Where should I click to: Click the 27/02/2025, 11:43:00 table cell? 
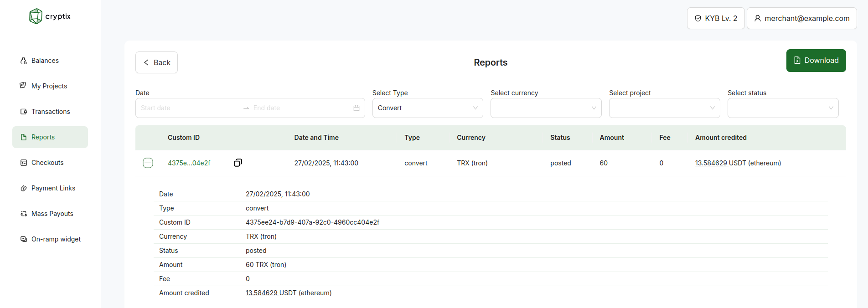[326, 163]
